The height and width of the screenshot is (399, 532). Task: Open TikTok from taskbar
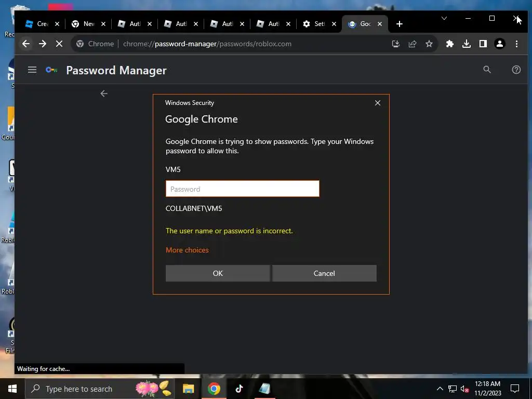pyautogui.click(x=239, y=389)
